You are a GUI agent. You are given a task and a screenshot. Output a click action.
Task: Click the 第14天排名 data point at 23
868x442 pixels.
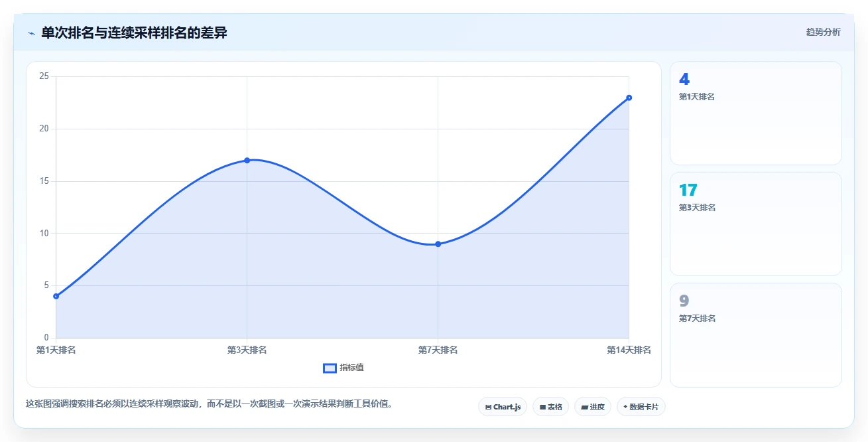point(629,98)
